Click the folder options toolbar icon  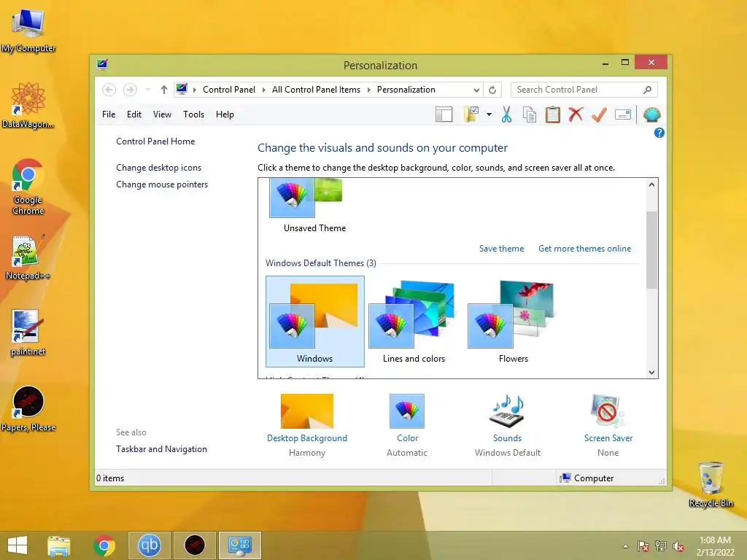471,114
